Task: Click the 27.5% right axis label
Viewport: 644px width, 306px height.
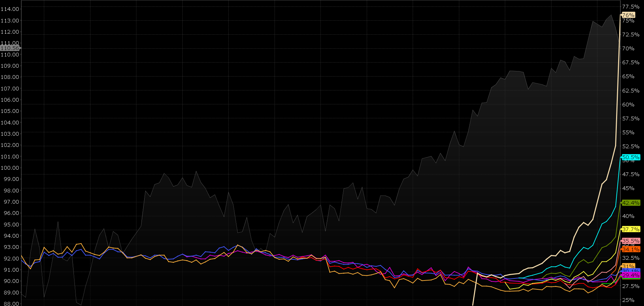Action: [x=630, y=286]
